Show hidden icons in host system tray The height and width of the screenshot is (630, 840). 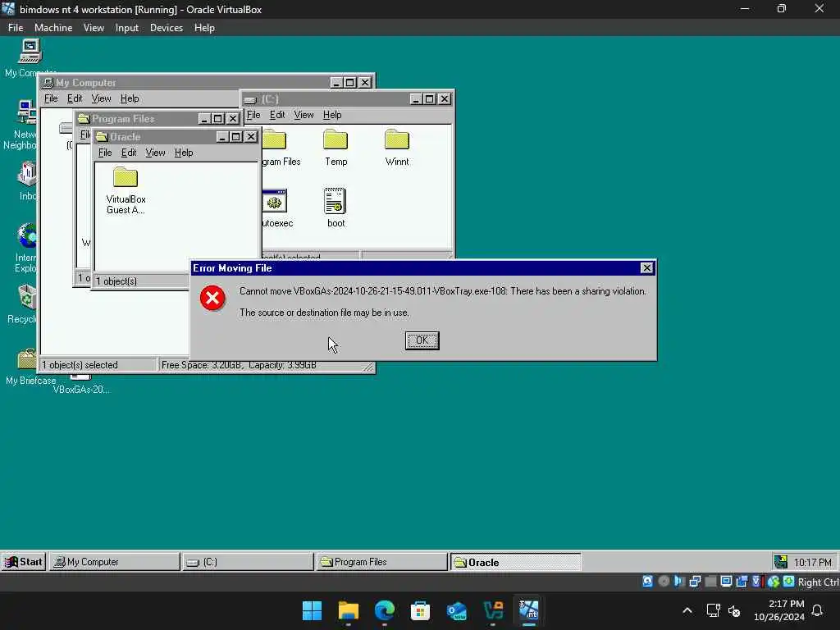687,610
